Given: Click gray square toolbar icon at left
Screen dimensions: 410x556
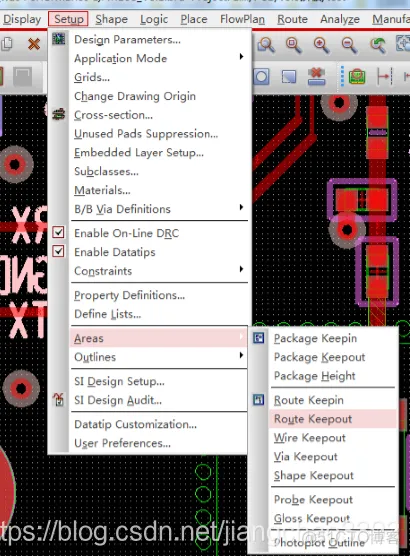Looking at the screenshot, I should 22,77.
